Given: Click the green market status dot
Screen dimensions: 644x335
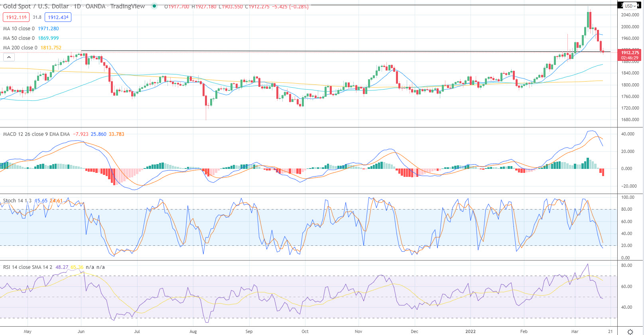Looking at the screenshot, I should 154,6.
